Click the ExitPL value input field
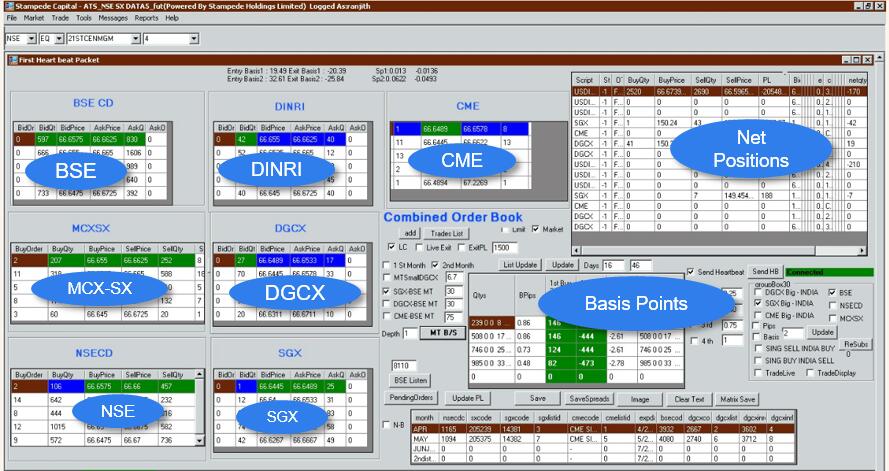The height and width of the screenshot is (471, 889). coord(507,247)
